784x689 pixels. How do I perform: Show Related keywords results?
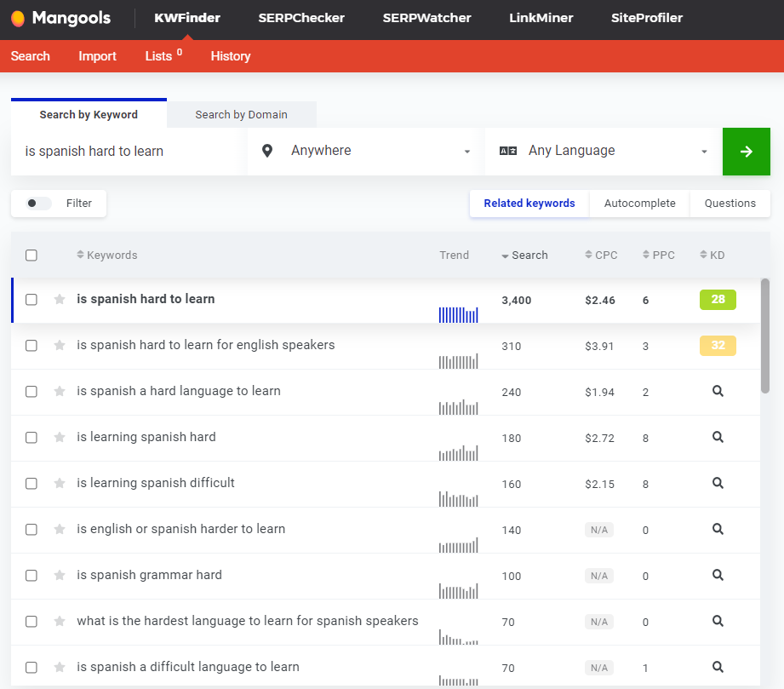(x=529, y=204)
